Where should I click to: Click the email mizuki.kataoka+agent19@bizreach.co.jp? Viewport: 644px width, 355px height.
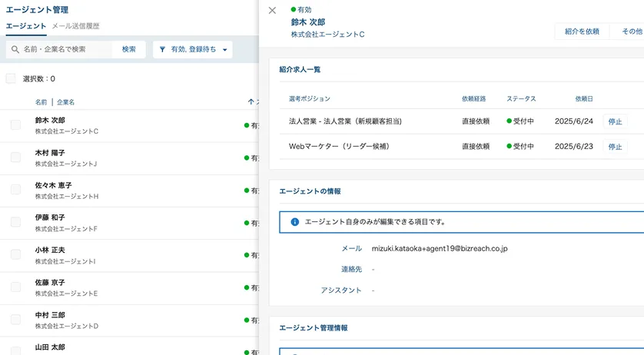(440, 249)
